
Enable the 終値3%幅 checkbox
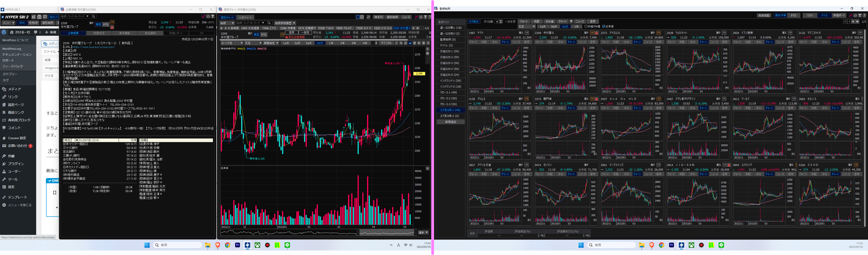click(x=586, y=26)
